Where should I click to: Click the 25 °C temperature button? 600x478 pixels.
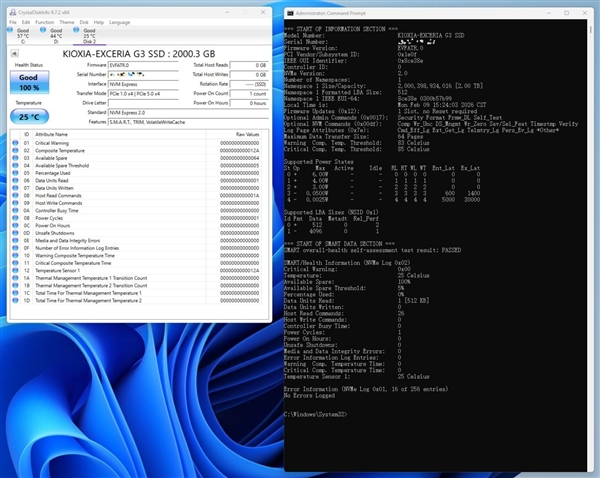coord(29,117)
